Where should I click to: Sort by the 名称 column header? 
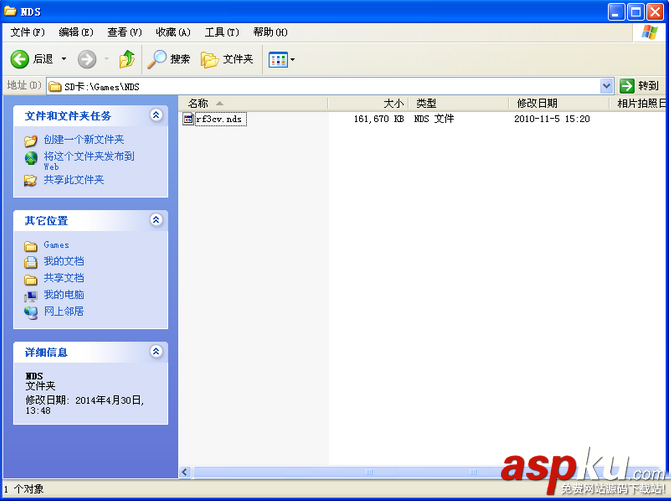[x=253, y=103]
